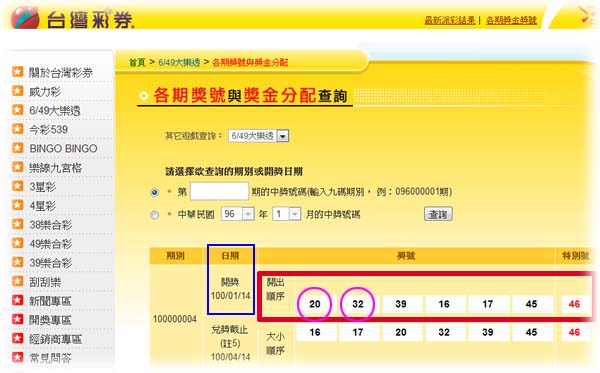Select radio for query by 中華民國 year and month
Image resolution: width=600 pixels, height=373 pixels.
[155, 215]
